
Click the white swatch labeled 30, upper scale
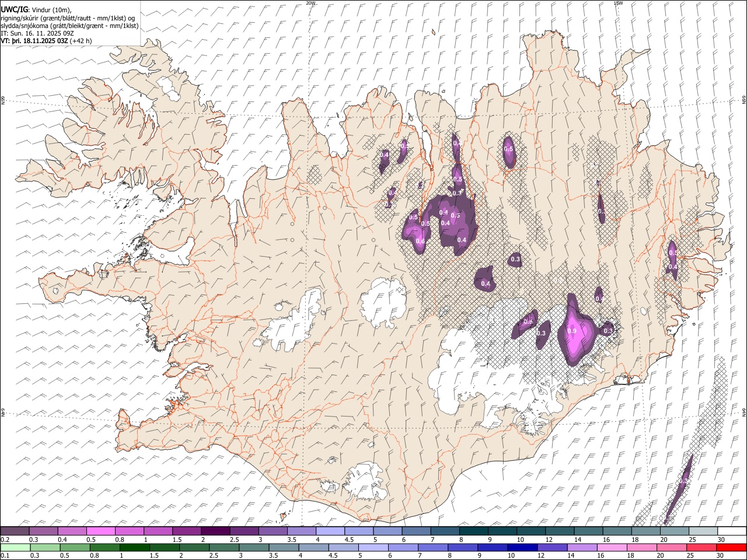pyautogui.click(x=732, y=531)
